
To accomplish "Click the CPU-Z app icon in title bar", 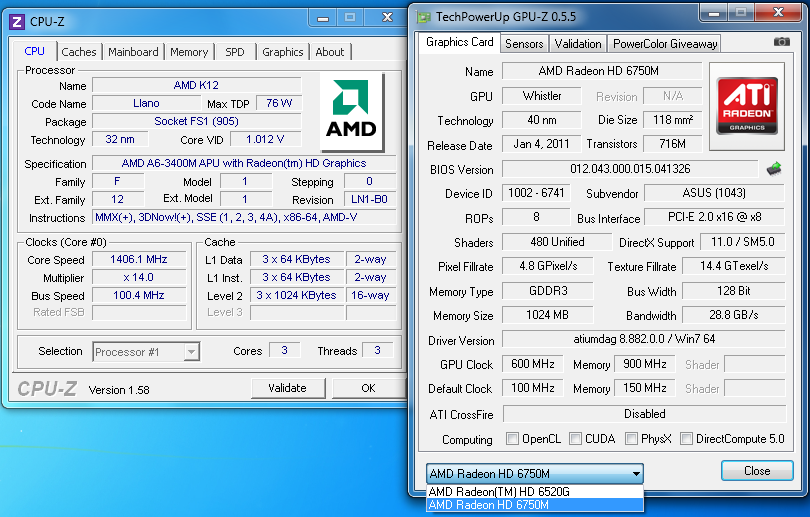I will pyautogui.click(x=17, y=22).
